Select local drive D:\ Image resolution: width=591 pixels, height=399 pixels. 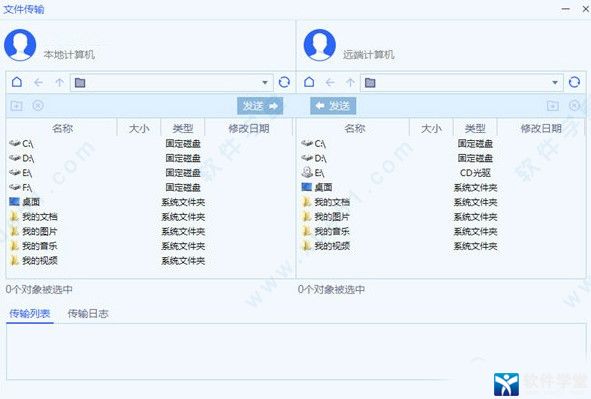[21, 158]
